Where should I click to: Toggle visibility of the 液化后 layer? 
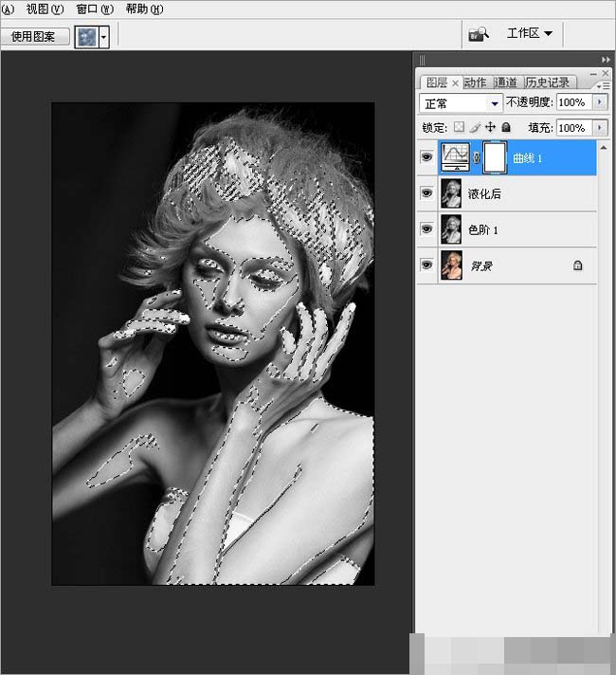(426, 193)
